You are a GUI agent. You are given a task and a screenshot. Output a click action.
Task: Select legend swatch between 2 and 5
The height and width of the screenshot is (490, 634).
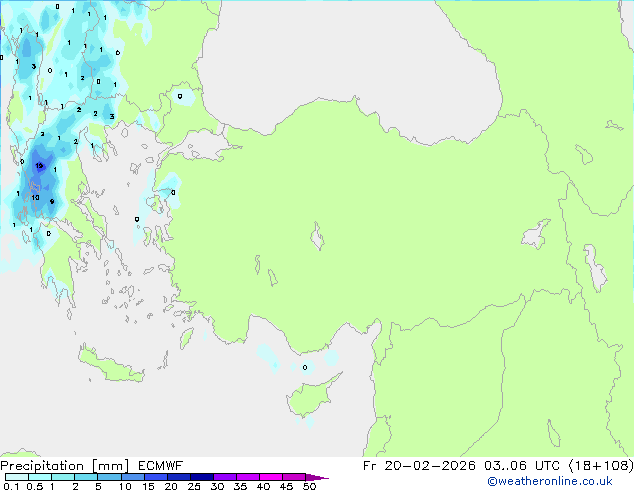86,477
